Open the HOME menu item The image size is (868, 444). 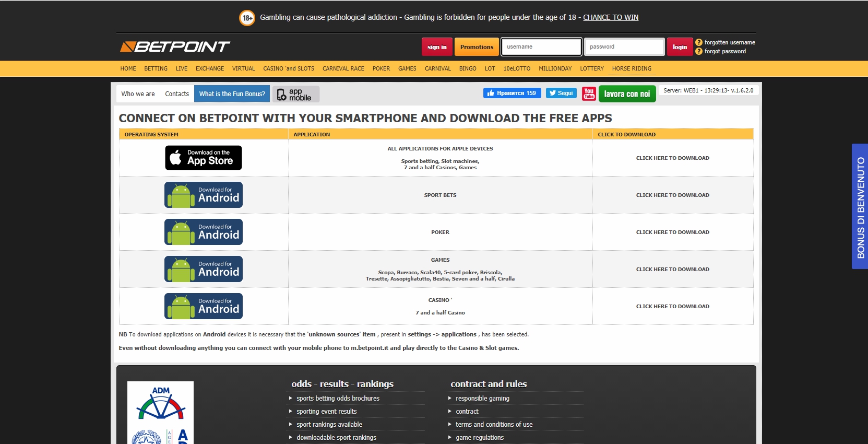128,68
